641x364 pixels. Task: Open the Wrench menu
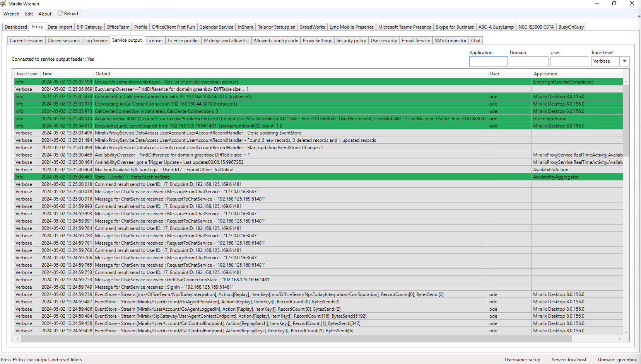click(x=11, y=14)
